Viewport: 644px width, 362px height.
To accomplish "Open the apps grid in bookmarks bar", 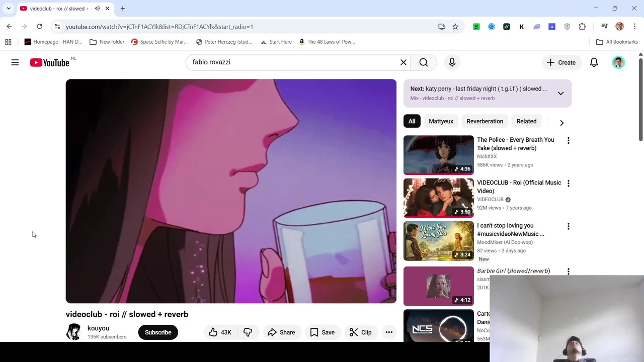I will (8, 42).
